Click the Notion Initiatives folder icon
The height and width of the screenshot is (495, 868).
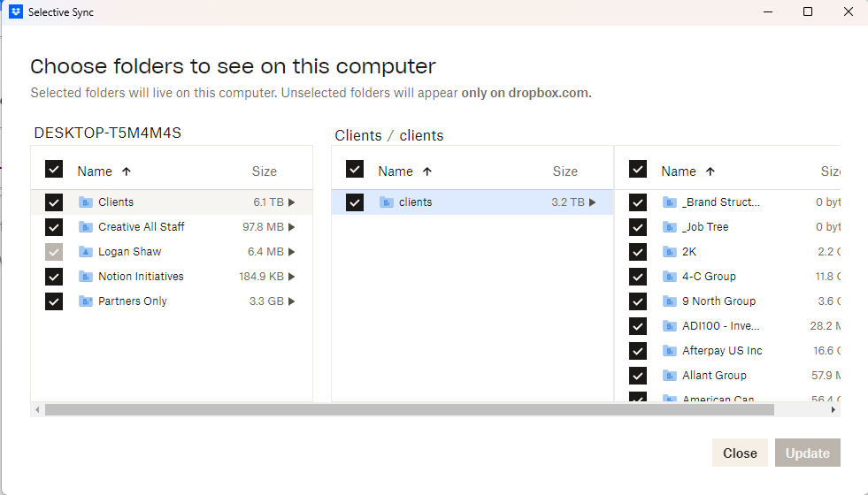point(86,277)
